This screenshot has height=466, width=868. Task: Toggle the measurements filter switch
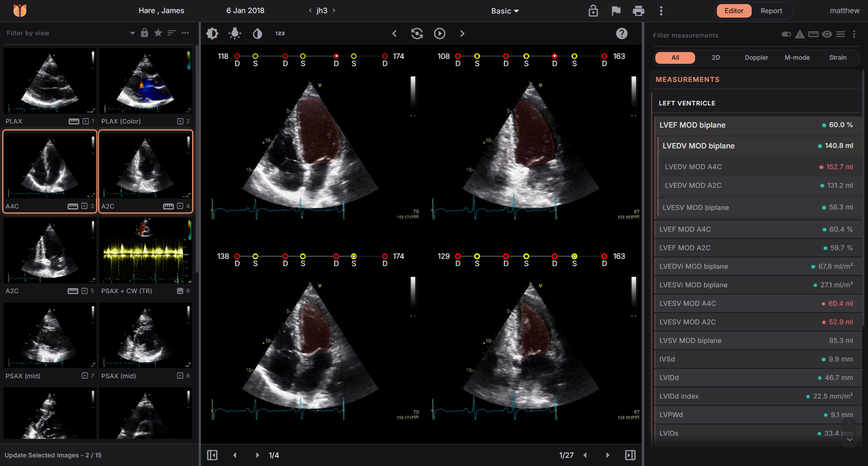786,34
